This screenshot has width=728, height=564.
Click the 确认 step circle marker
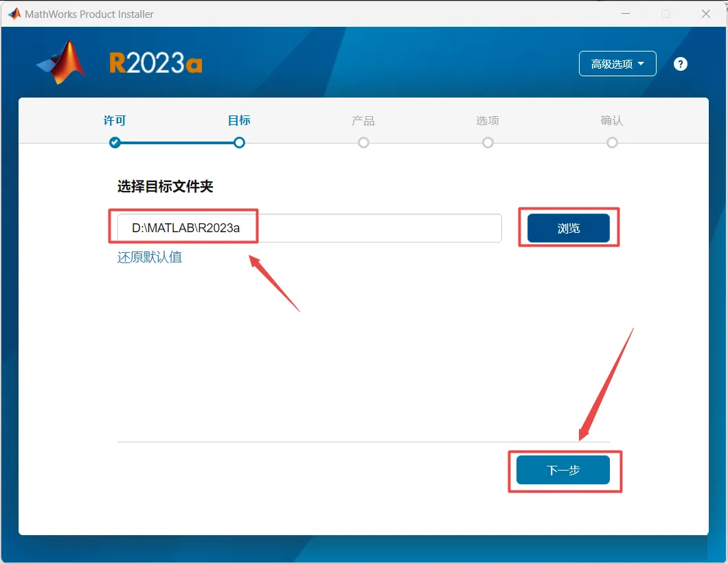613,143
